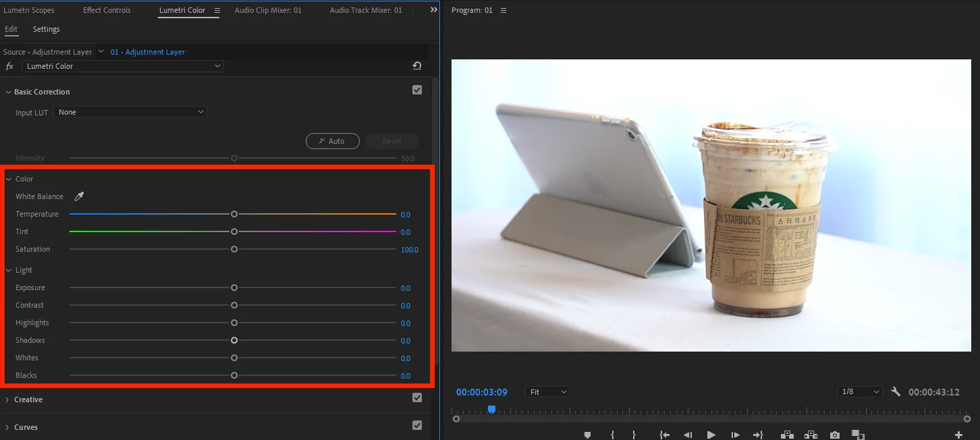Open the 1/8 playback resolution dropdown

coord(860,392)
